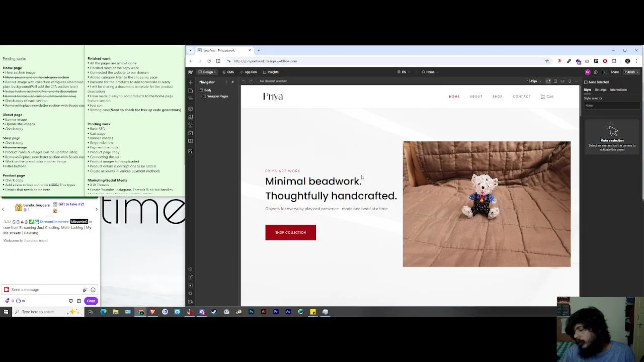Open the EN locale dropdown

(403, 72)
